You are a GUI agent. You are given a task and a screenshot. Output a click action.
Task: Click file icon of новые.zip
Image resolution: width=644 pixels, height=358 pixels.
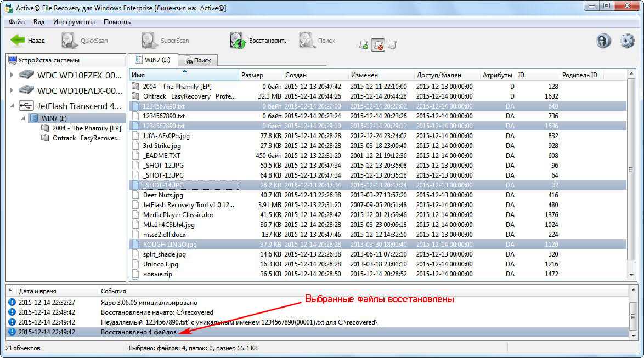click(135, 274)
